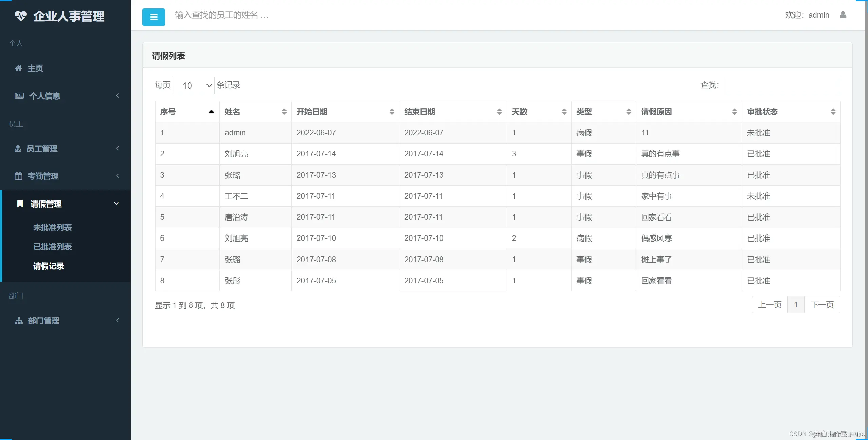Open the records-per-page dropdown

(194, 85)
